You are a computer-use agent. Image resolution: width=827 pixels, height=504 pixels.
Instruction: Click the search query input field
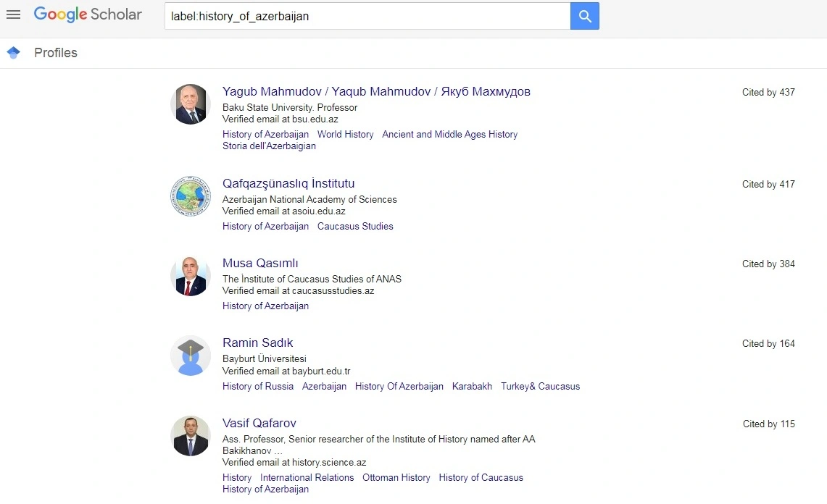[x=367, y=16]
